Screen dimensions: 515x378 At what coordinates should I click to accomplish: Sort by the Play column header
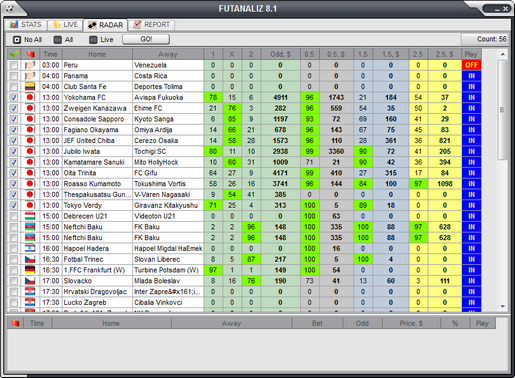[471, 54]
